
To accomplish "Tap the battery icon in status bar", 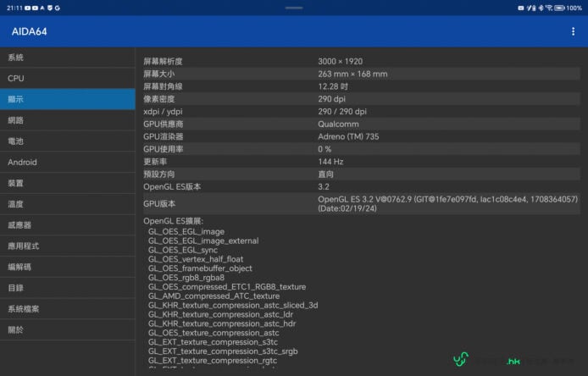I will [560, 8].
